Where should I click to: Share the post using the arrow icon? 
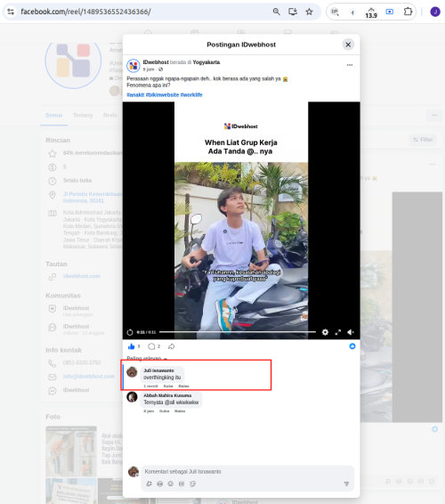[x=172, y=346]
